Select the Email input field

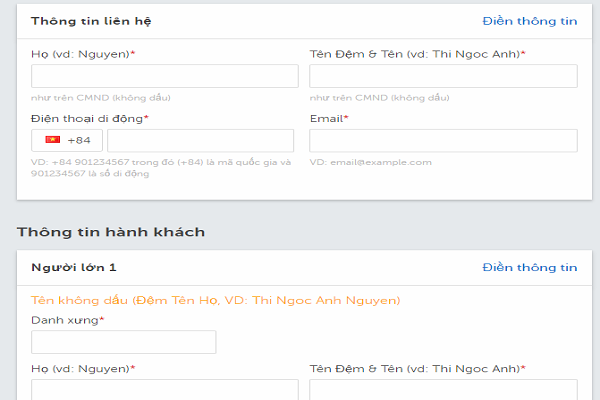443,140
